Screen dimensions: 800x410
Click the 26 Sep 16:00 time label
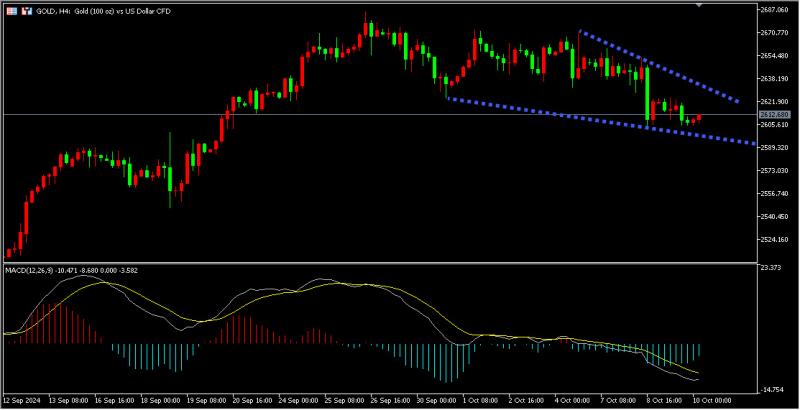point(391,400)
